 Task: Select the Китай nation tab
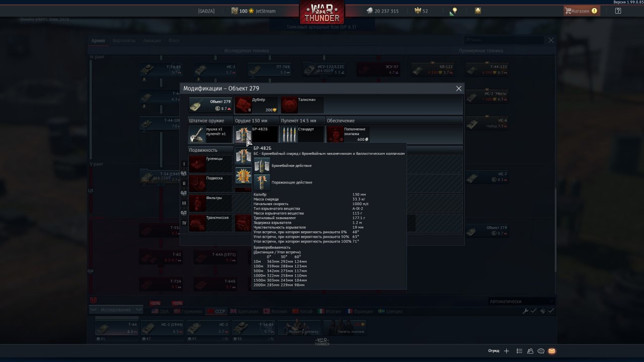[x=302, y=311]
